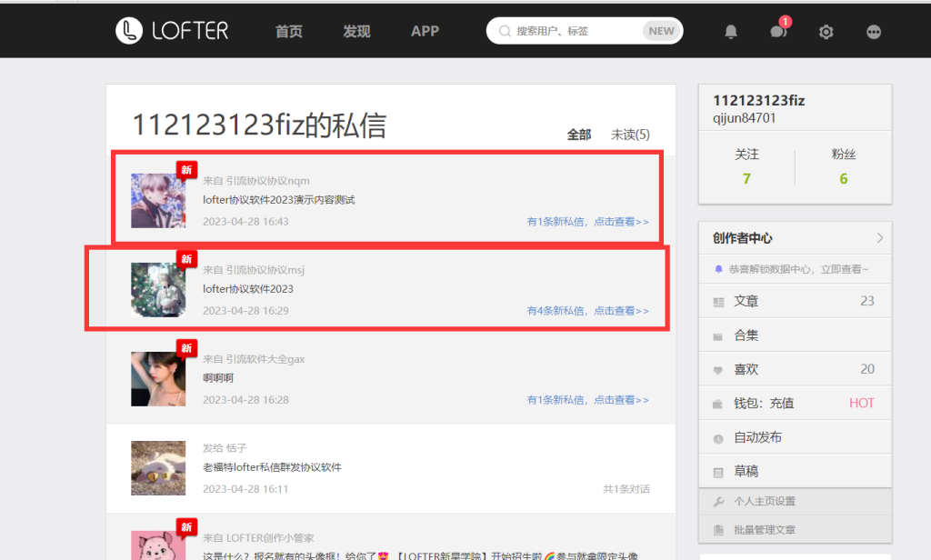
Task: Open 个人主页设置 in the sidebar
Action: tap(765, 501)
